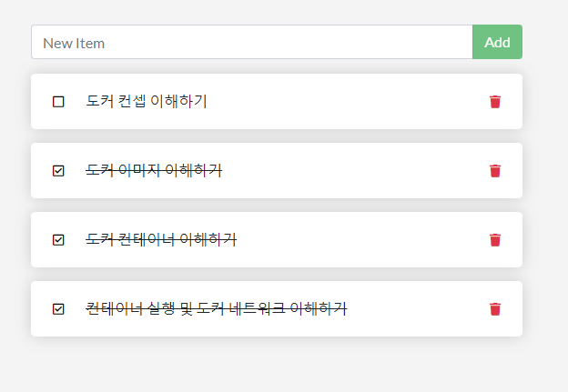The height and width of the screenshot is (392, 568).
Task: Toggle checkbox for '컨테이너 실행 및 도커 네트워크 이해하기'
Action: (58, 309)
